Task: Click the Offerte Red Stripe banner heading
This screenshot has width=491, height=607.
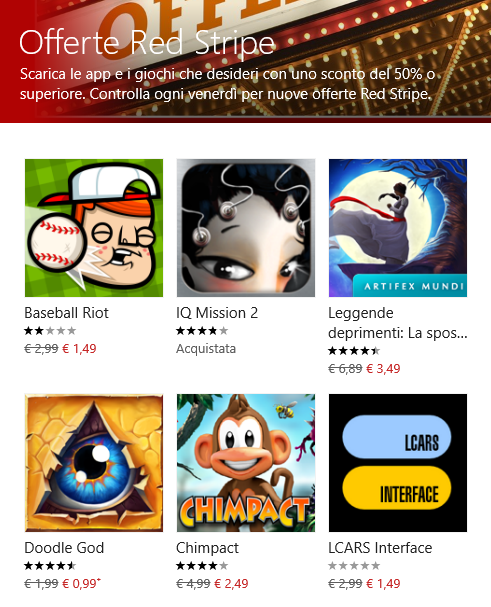Action: (x=147, y=43)
